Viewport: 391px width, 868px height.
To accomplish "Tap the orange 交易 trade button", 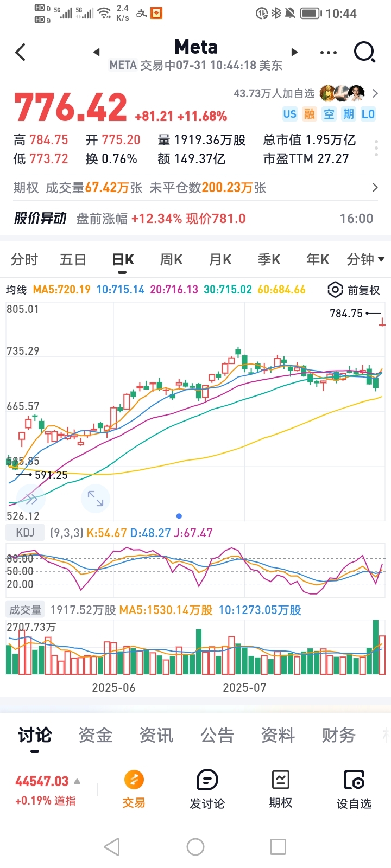I will coord(134,789).
